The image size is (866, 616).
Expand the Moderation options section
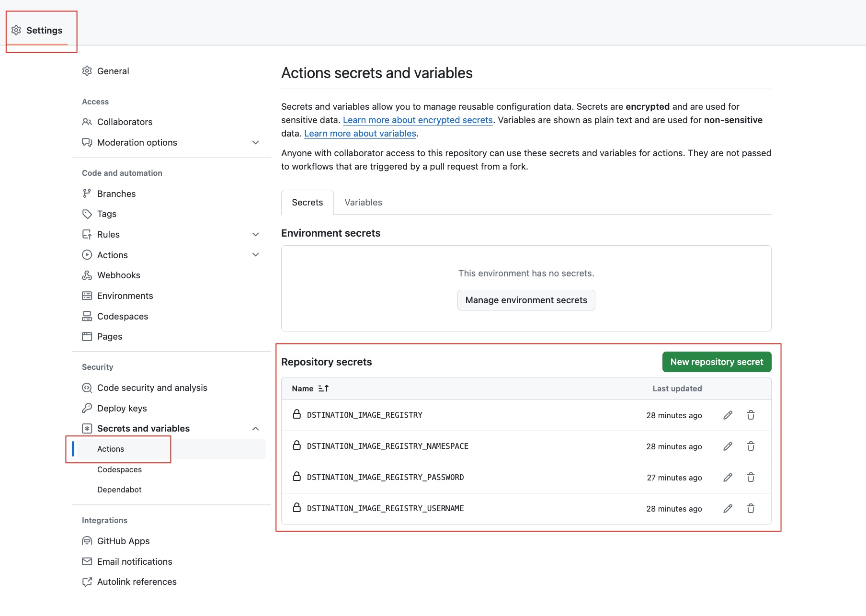(x=256, y=143)
